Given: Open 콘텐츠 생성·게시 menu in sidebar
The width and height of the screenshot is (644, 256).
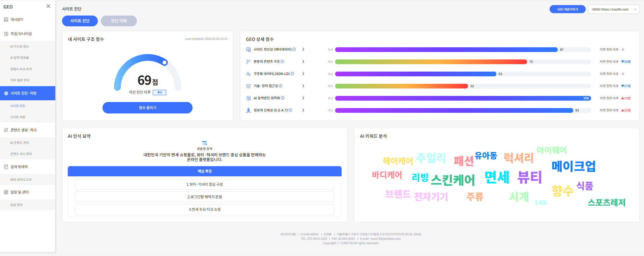Looking at the screenshot, I should (28, 130).
